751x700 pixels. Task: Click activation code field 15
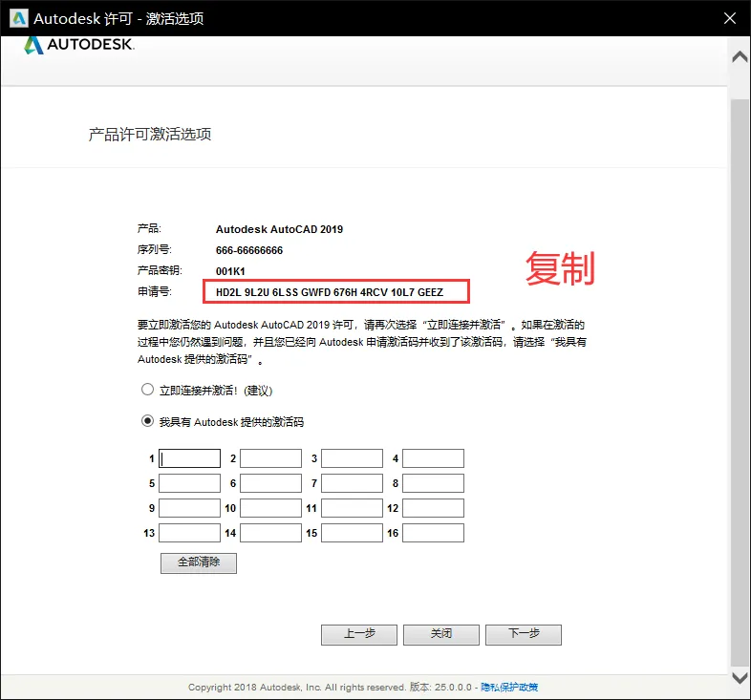coord(352,533)
